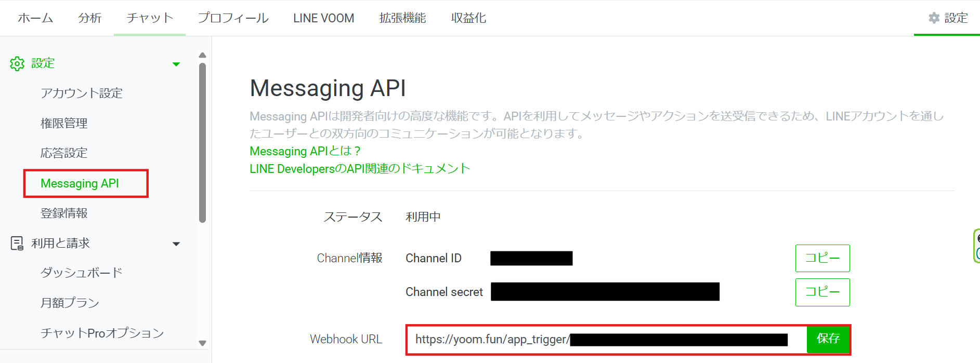Screen dimensions: 980x363
Task: Open ダッシュボード in the sidebar
Action: point(82,273)
